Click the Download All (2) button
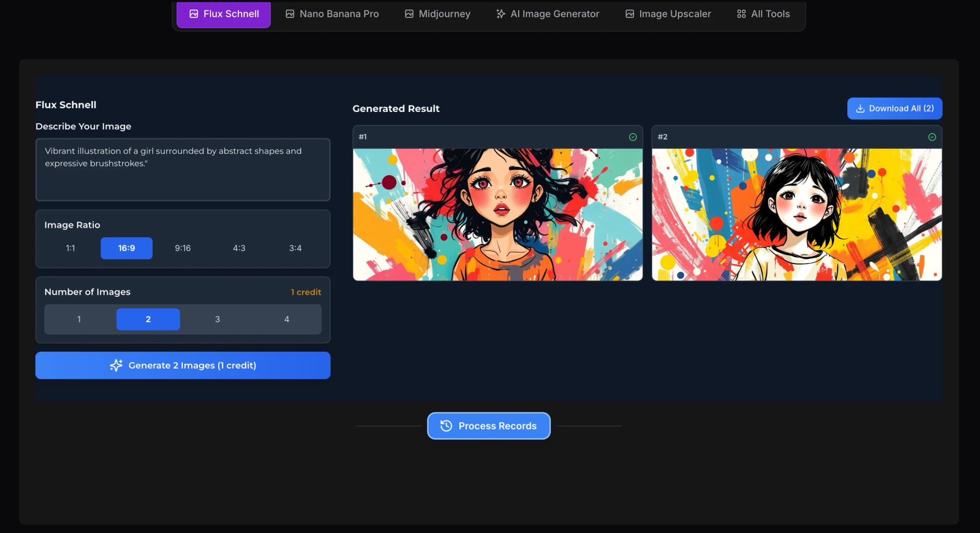The image size is (980, 533). 894,108
